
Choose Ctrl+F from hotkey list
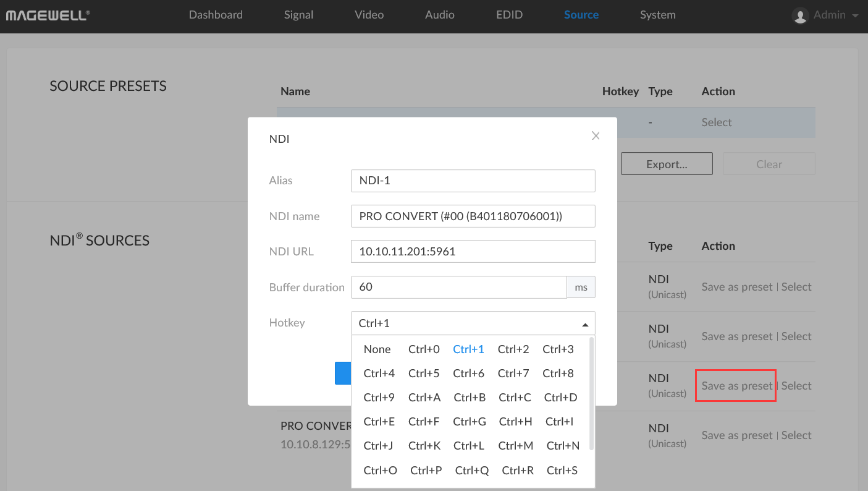click(424, 422)
